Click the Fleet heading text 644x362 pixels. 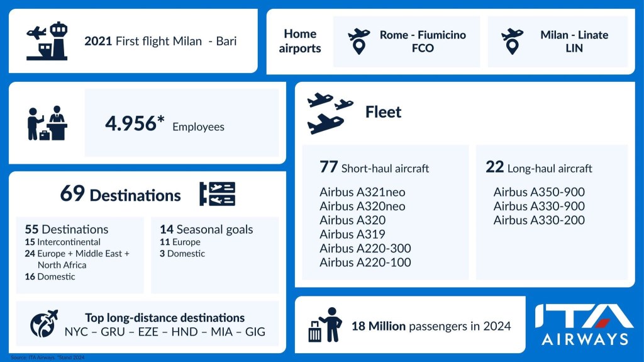pos(383,113)
